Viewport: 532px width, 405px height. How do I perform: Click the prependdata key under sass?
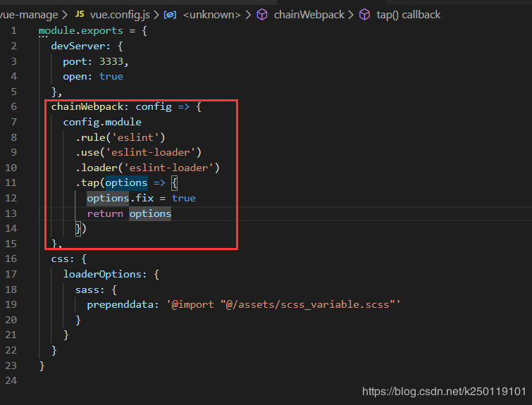[117, 304]
